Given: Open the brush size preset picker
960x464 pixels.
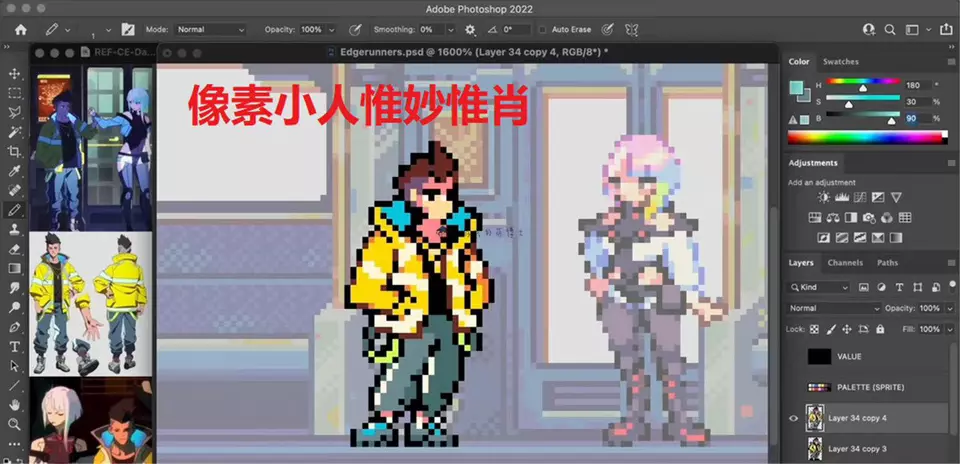Looking at the screenshot, I should pyautogui.click(x=108, y=29).
